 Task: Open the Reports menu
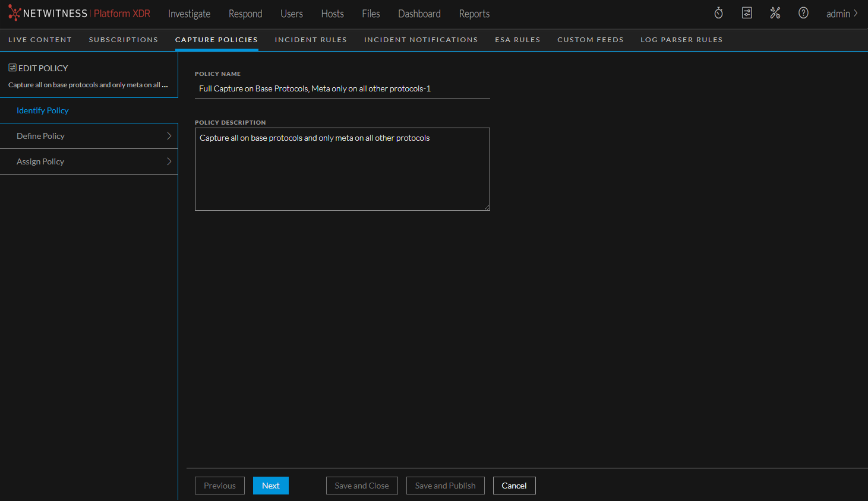coord(474,14)
